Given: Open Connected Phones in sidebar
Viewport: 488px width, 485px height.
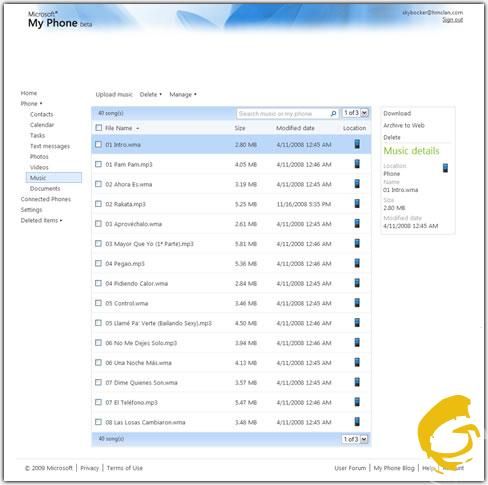Looking at the screenshot, I should pyautogui.click(x=46, y=199).
